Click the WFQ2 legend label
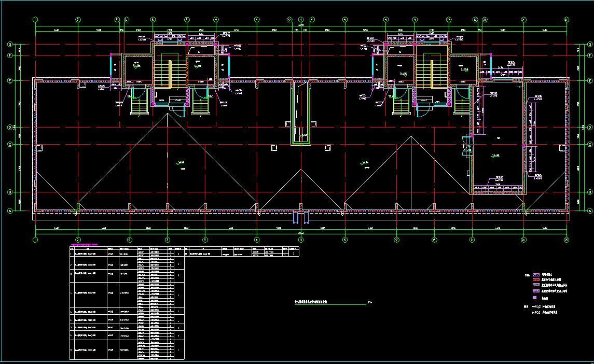The height and width of the screenshot is (364, 594). 536,307
